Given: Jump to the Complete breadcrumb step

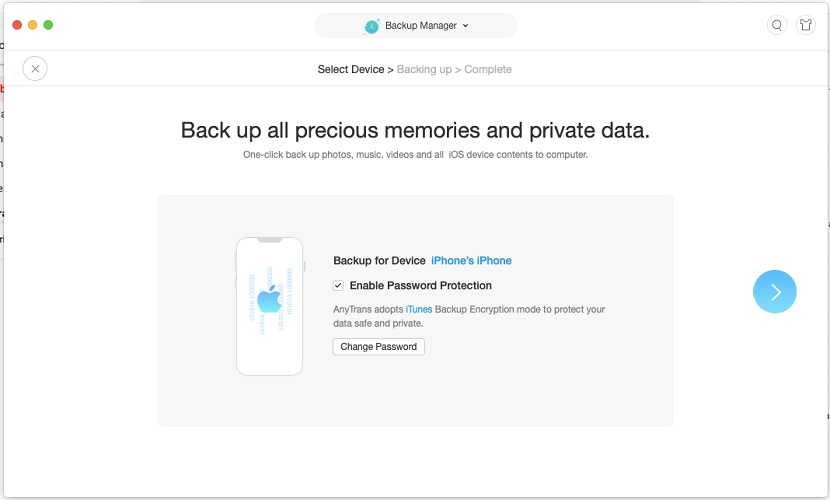Looking at the screenshot, I should 488,70.
